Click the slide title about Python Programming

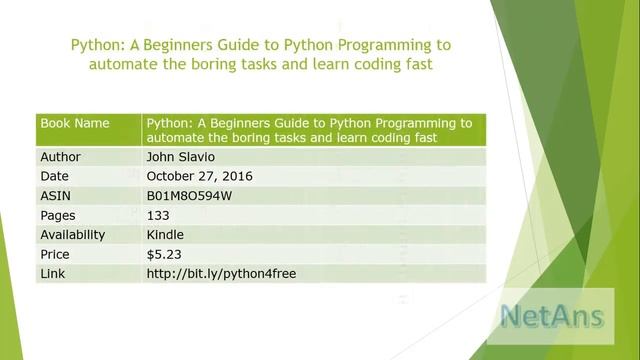(x=261, y=55)
